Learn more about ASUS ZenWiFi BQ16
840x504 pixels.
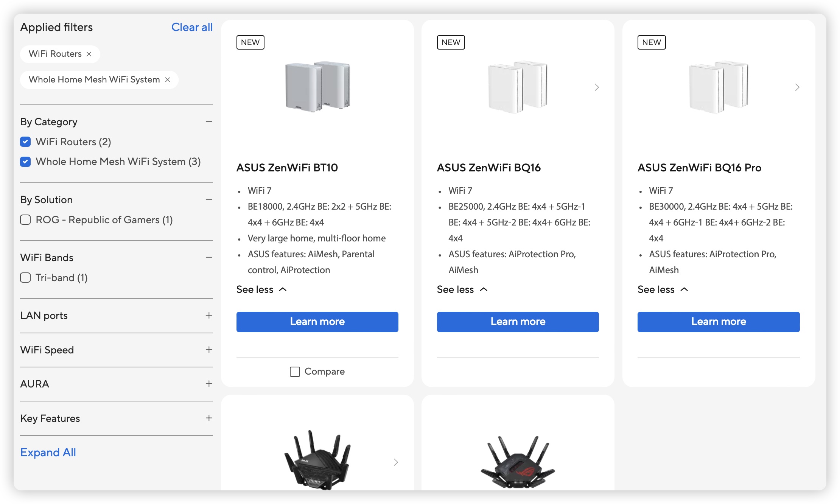[x=518, y=322]
